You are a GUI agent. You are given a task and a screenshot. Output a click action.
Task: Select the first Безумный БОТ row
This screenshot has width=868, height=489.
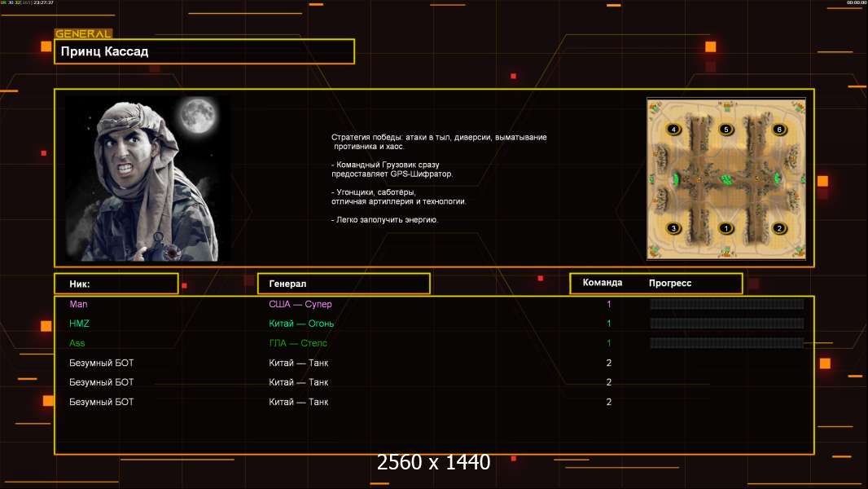(x=102, y=363)
